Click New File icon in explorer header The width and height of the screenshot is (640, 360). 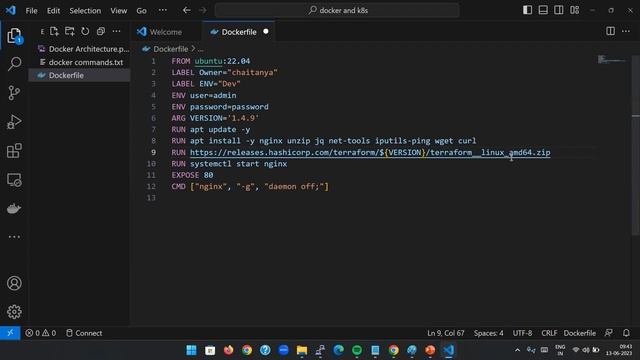click(54, 31)
